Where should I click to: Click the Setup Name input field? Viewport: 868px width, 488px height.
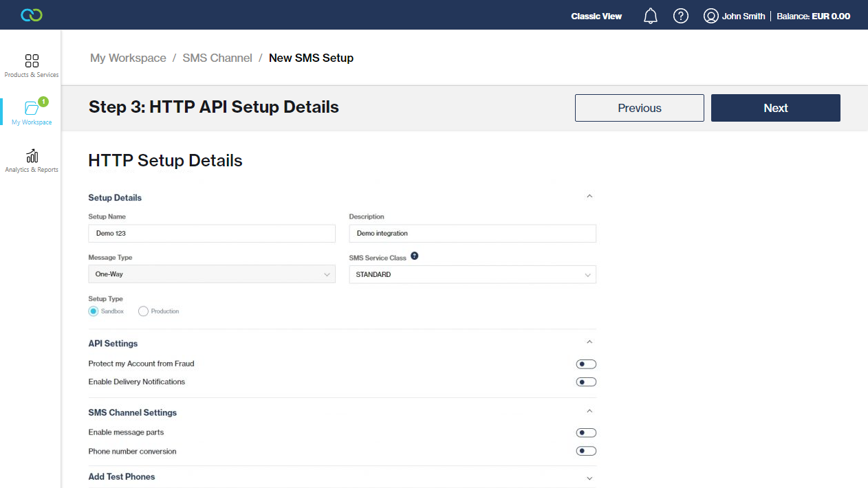coord(212,234)
